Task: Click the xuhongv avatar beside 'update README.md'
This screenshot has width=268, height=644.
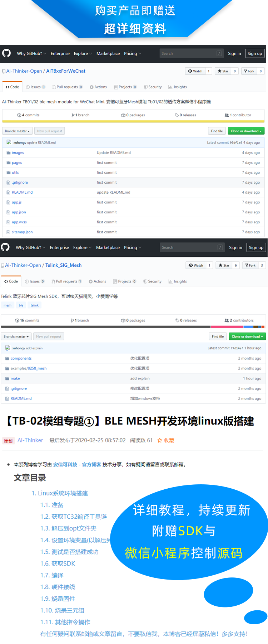Action: coord(9,142)
